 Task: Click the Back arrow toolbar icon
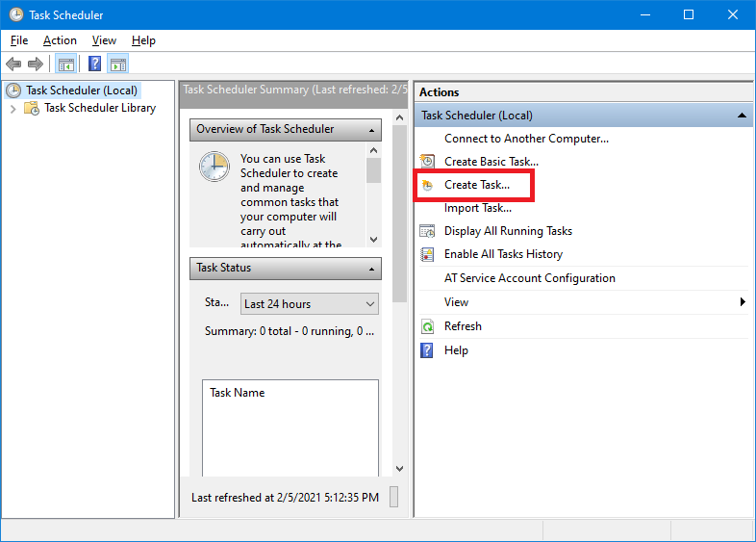13,64
